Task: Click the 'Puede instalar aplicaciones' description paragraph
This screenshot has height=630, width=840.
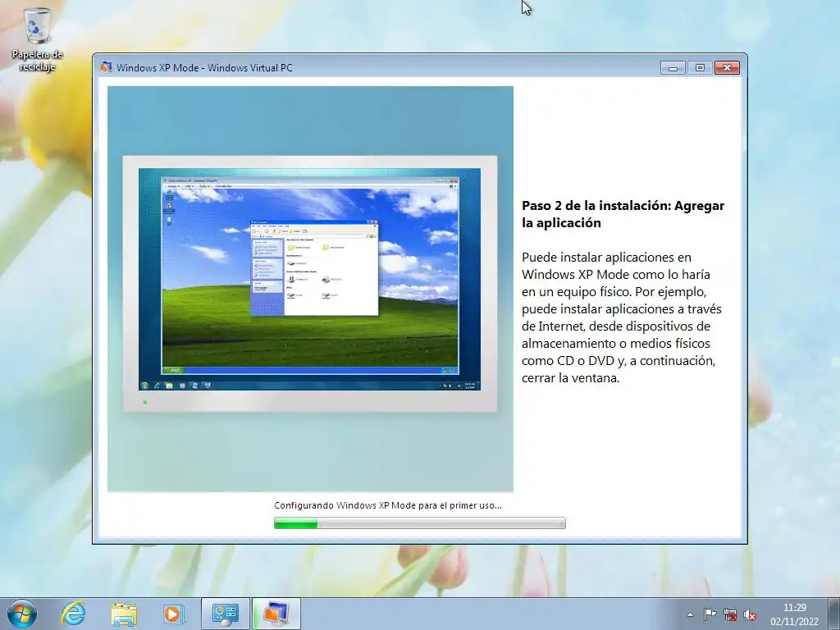Action: (x=622, y=317)
